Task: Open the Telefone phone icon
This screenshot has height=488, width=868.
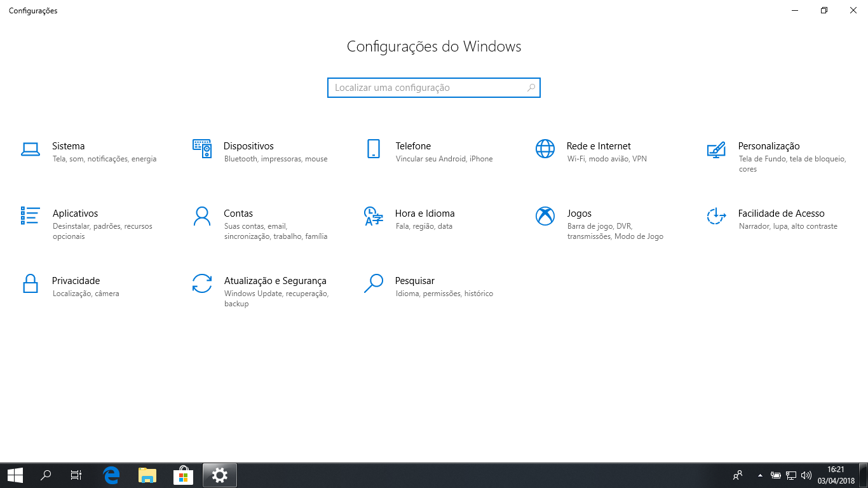Action: pyautogui.click(x=374, y=149)
